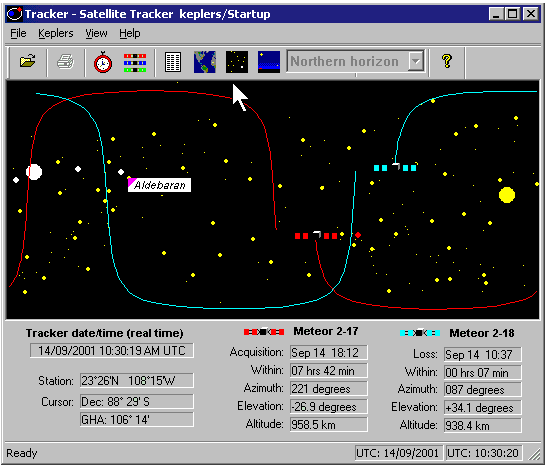
Task: Click Meteor 2-17 Within 07 hrs 42 min
Action: 329,370
